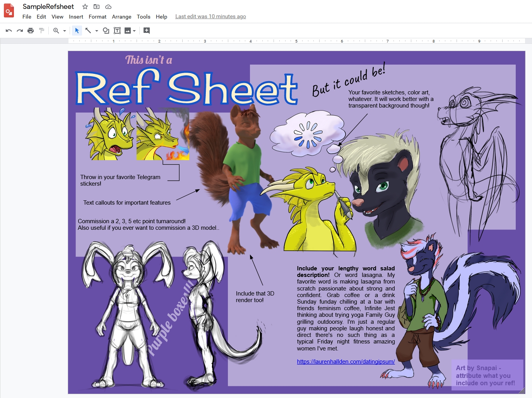This screenshot has height=398, width=532.
Task: Expand the Insert image dropdown arrow
Action: coord(134,31)
